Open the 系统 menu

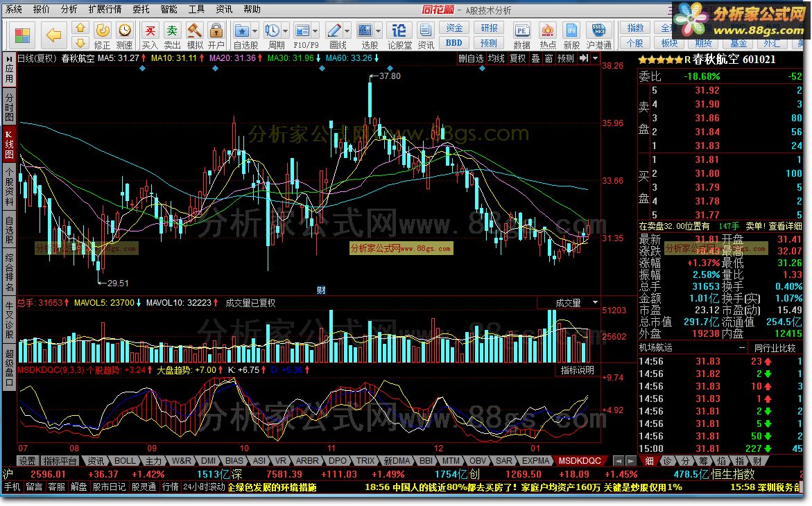(x=14, y=9)
